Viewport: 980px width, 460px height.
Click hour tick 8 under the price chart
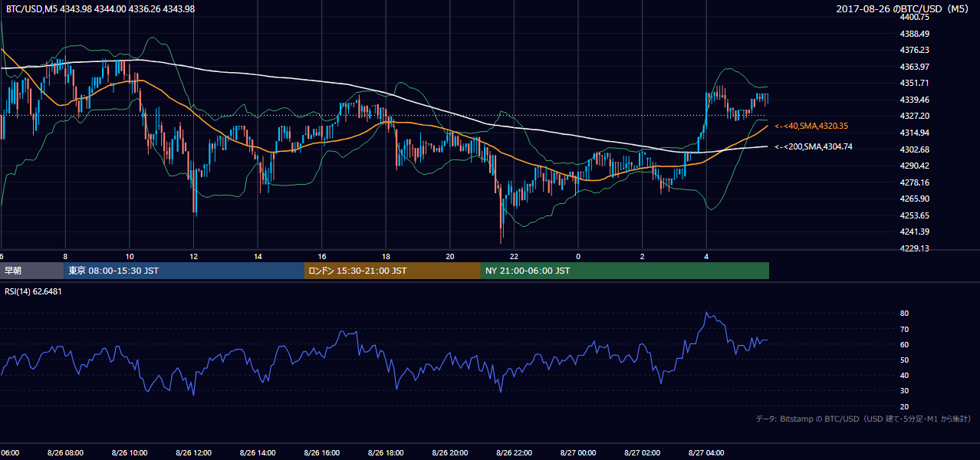65,257
